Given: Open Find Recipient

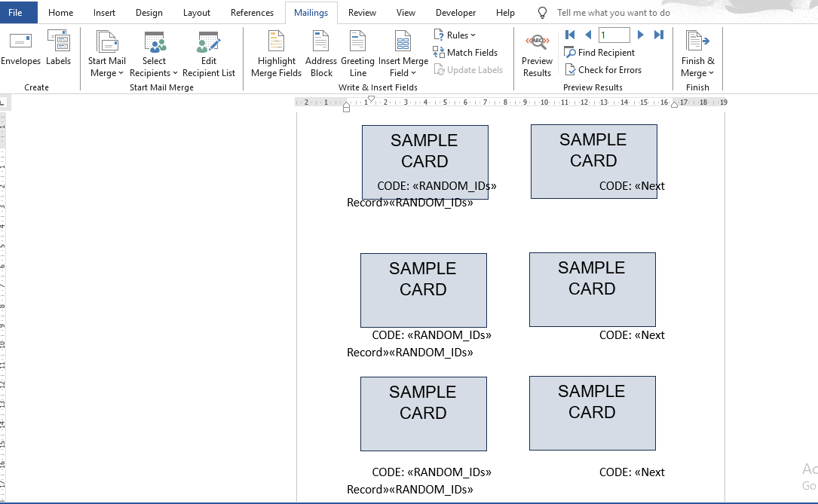Looking at the screenshot, I should pyautogui.click(x=600, y=52).
